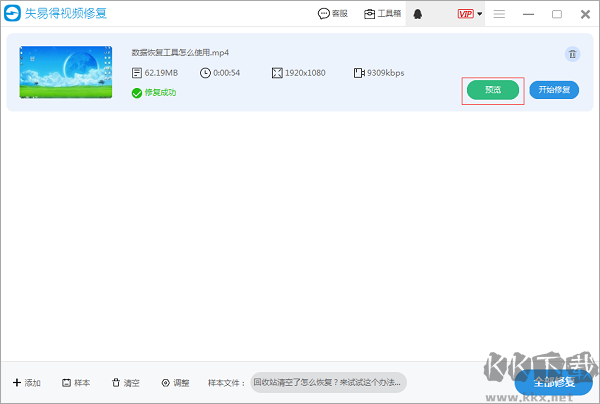Click the 样本 sample button

point(76,383)
